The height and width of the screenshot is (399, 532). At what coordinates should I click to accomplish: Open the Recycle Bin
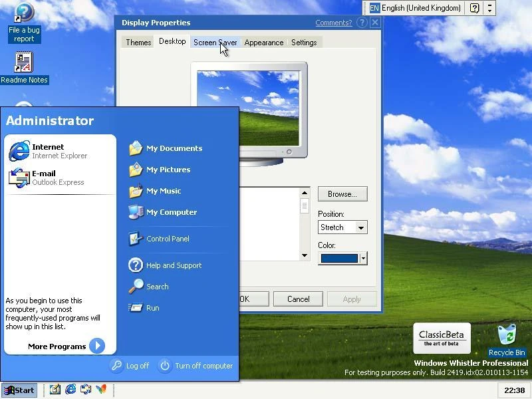tap(507, 336)
